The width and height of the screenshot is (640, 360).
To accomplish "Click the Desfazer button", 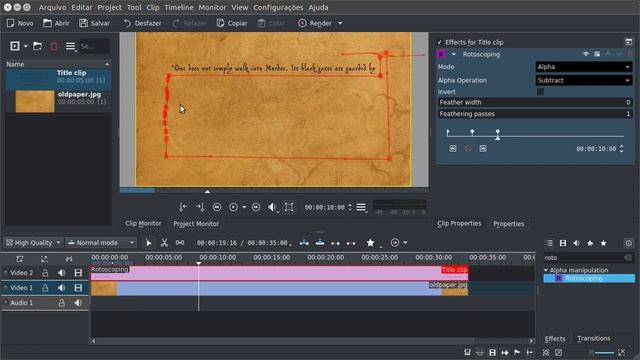I will 142,23.
